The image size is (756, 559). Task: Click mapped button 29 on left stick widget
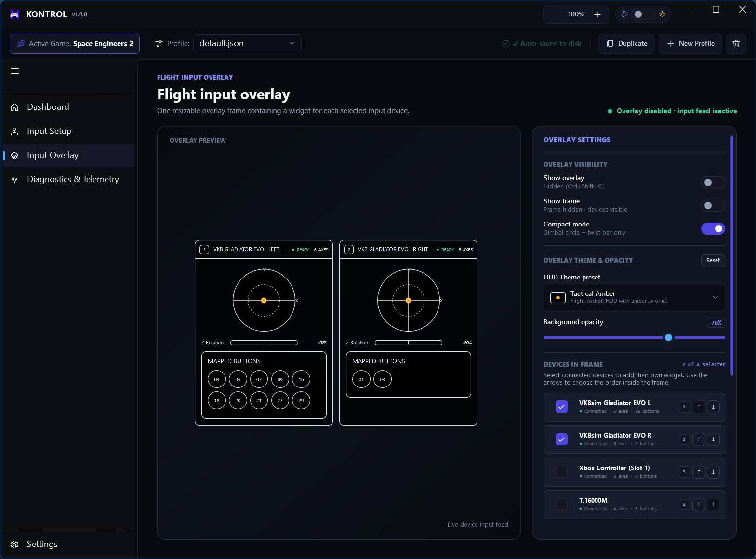point(301,400)
